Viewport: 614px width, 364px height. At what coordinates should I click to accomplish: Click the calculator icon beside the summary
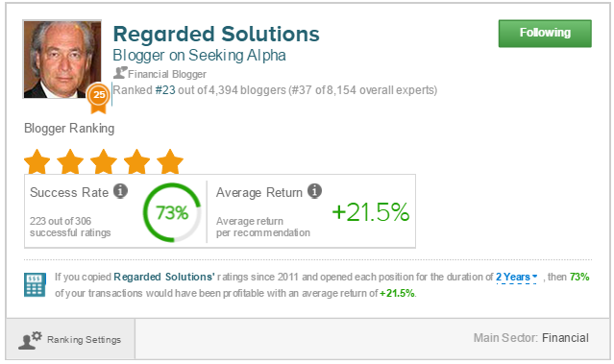(x=35, y=284)
